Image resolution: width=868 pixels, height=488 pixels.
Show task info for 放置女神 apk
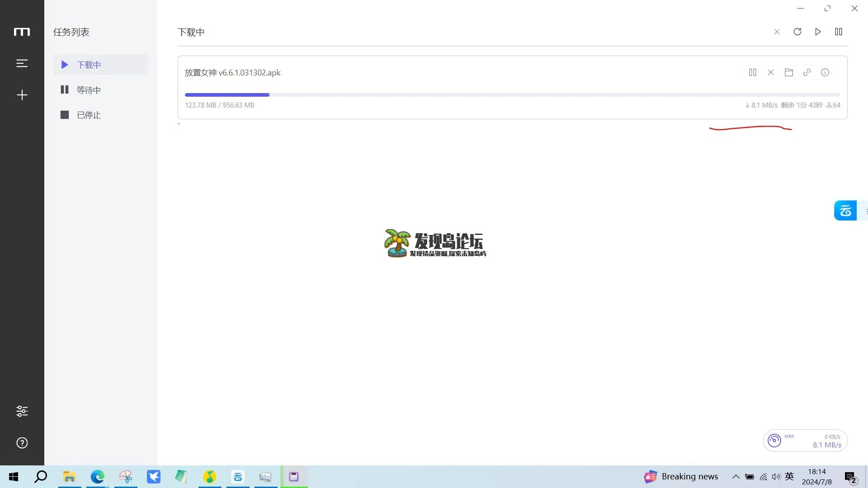click(825, 72)
